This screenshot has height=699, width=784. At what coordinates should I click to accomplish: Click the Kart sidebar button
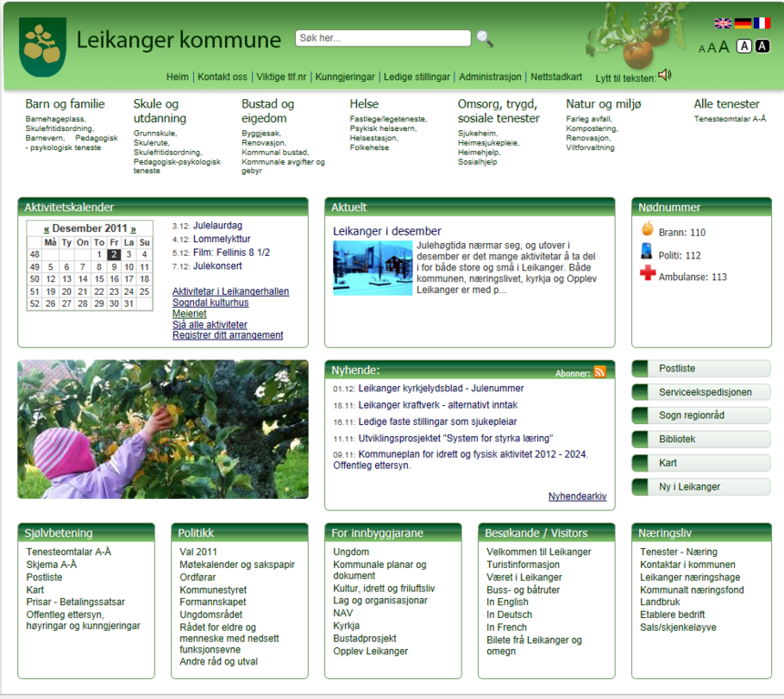click(701, 462)
